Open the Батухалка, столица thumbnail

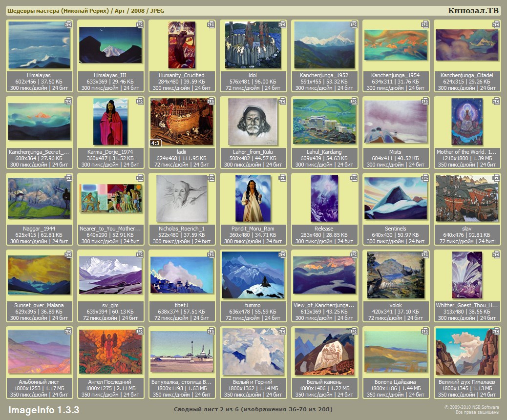click(x=182, y=352)
